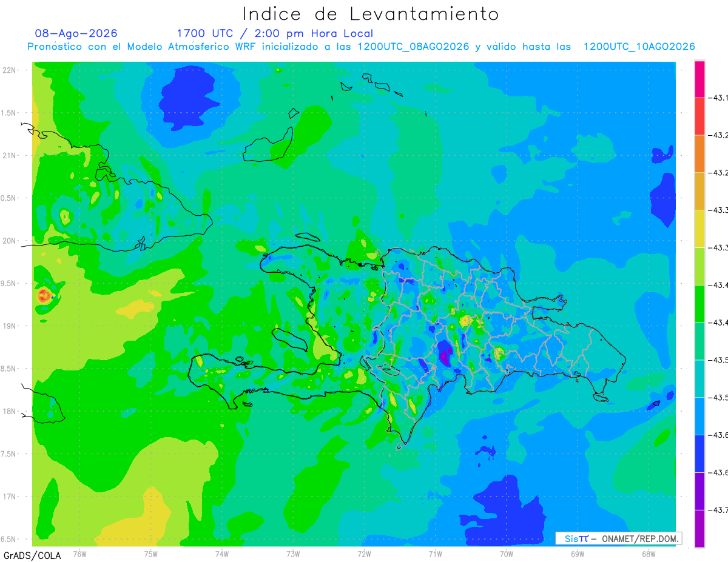Click the 21N latitude label

click(10, 155)
